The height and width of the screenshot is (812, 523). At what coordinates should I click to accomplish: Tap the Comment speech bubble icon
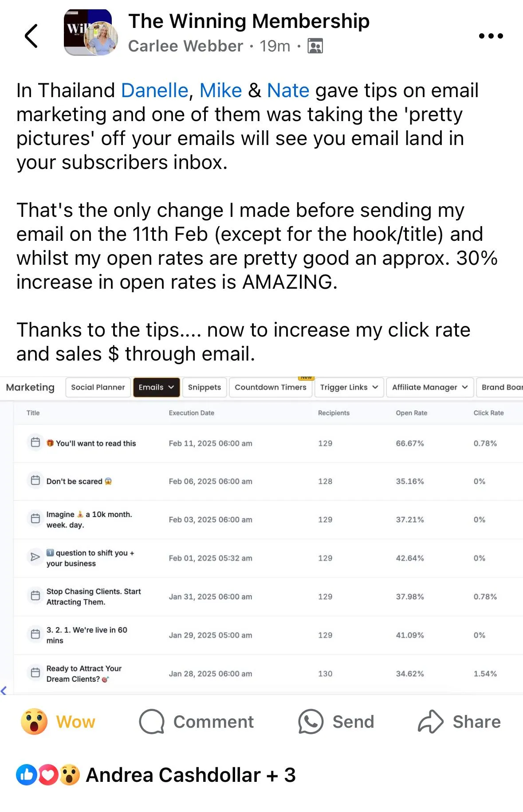coord(152,722)
